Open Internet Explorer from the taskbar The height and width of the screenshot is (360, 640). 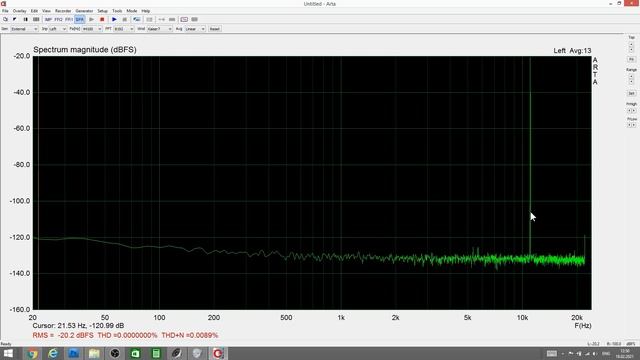[53, 353]
